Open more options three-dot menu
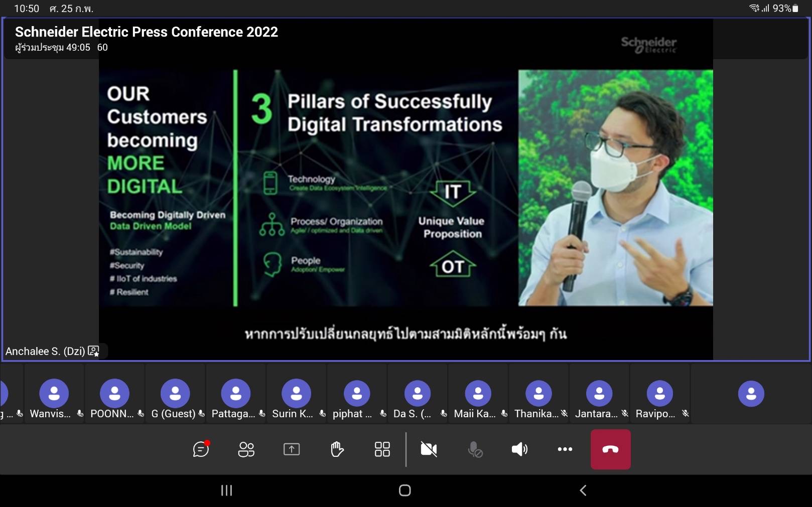 coord(565,449)
